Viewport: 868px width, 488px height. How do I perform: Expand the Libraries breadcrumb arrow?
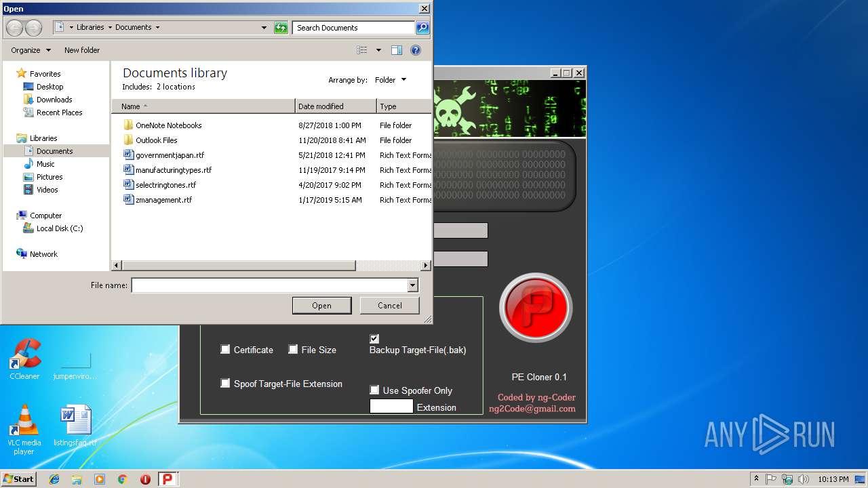(x=110, y=28)
